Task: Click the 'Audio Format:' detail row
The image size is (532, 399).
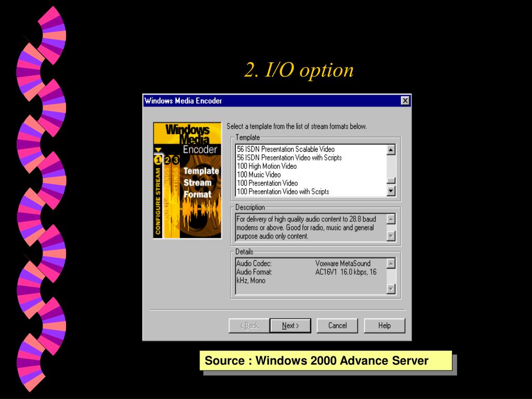Action: 306,272
